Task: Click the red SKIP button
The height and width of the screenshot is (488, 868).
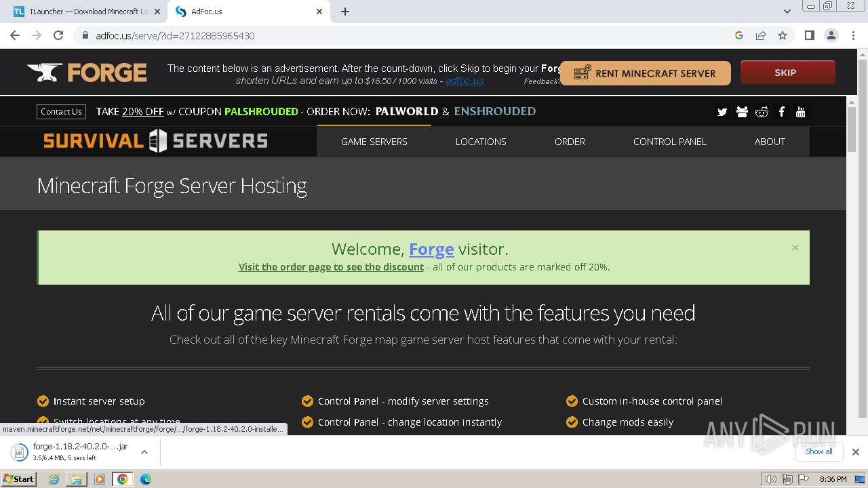Action: click(x=787, y=73)
